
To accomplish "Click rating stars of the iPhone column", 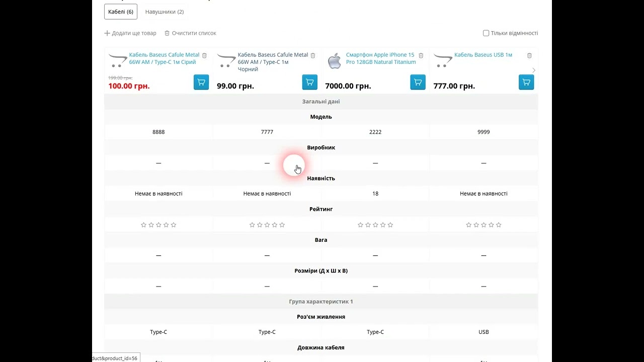I will coord(375,225).
